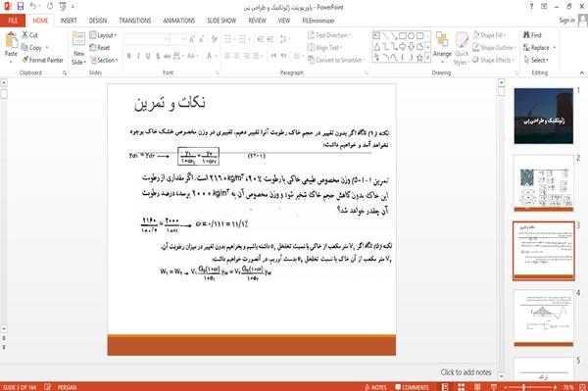This screenshot has width=588, height=391.
Task: Activate the Format Painter brush
Action: [x=25, y=60]
